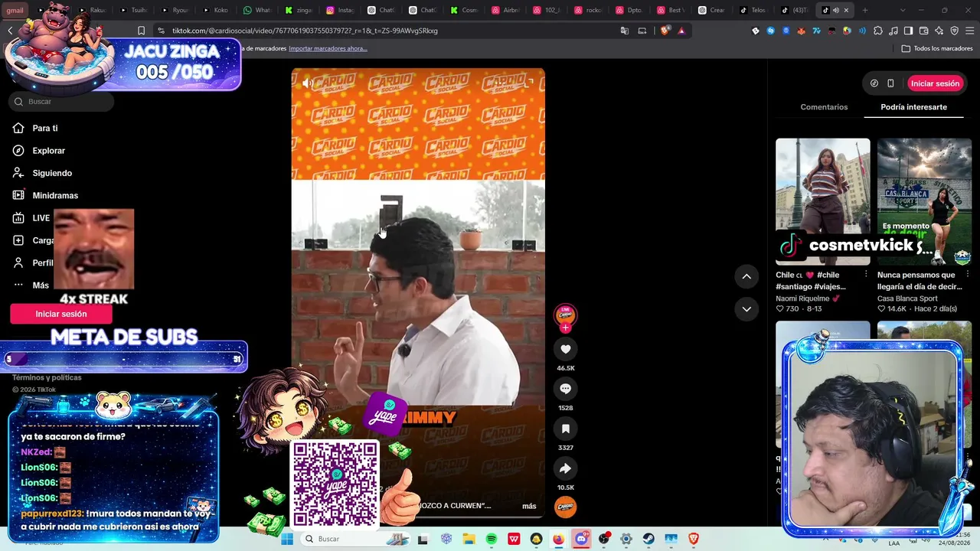The width and height of the screenshot is (980, 551).
Task: Switch to the Instagram browser tab
Action: click(x=340, y=10)
